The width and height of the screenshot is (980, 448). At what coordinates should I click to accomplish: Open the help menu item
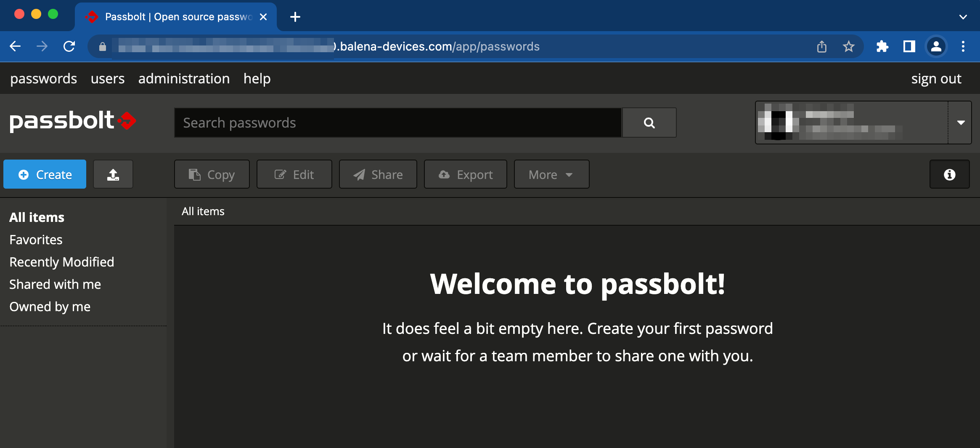(257, 79)
